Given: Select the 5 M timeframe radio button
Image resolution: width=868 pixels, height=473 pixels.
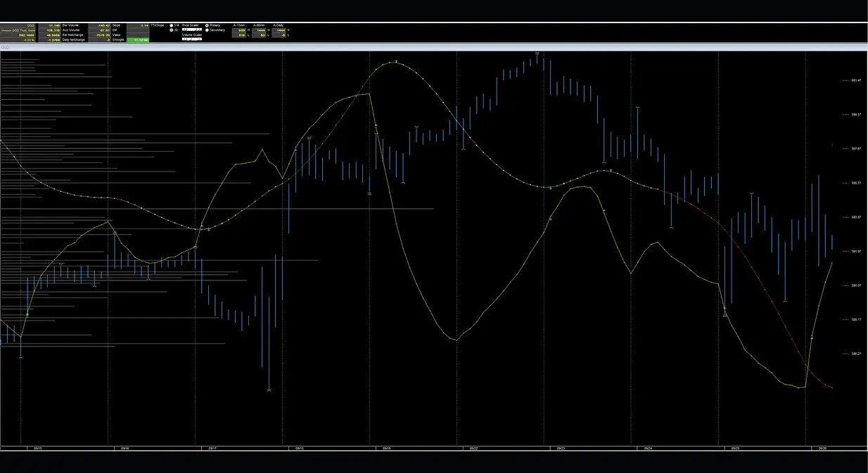Looking at the screenshot, I should (172, 25).
